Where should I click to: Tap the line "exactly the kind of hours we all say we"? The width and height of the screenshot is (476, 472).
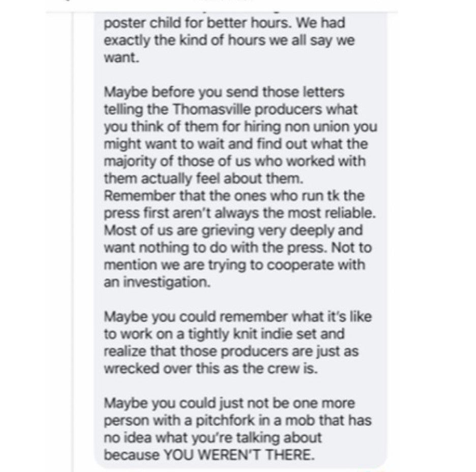coord(229,41)
